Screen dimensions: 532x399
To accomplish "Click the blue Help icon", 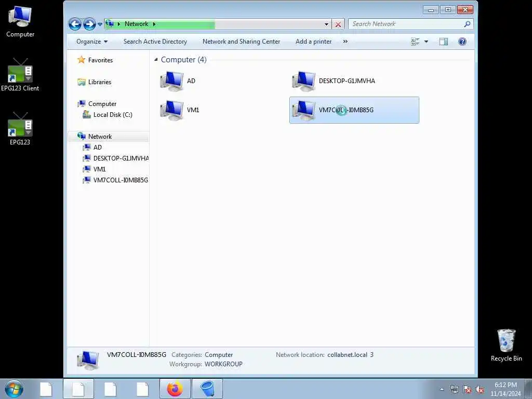I will 462,42.
